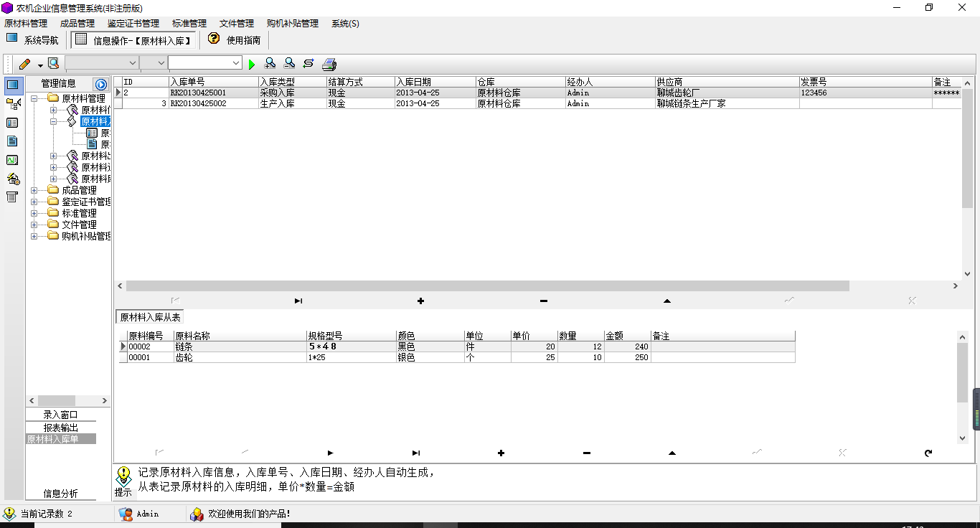Open the third filter value combo box
This screenshot has width=980, height=528.
(205, 63)
